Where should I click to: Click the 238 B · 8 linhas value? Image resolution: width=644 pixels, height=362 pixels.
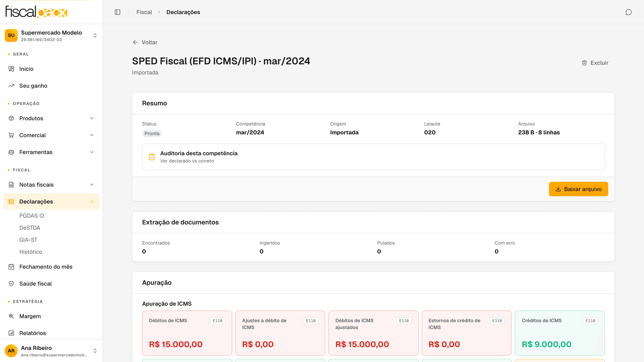(x=539, y=132)
